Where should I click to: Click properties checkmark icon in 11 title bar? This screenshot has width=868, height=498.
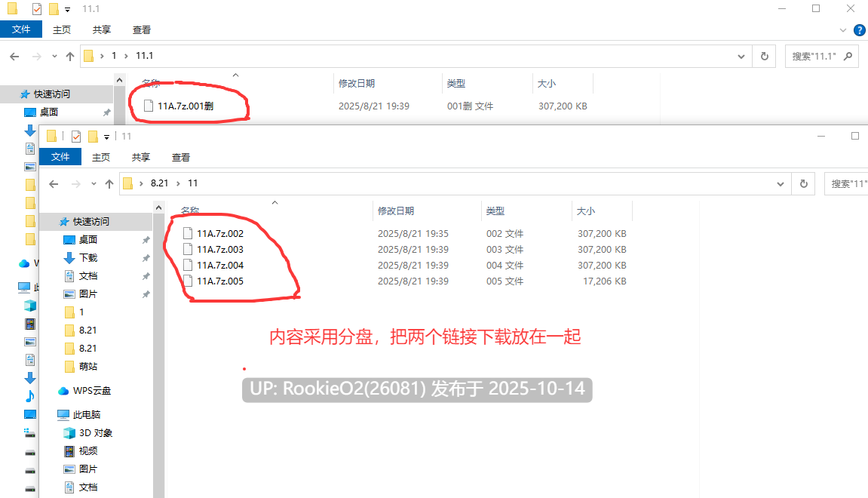(76, 137)
